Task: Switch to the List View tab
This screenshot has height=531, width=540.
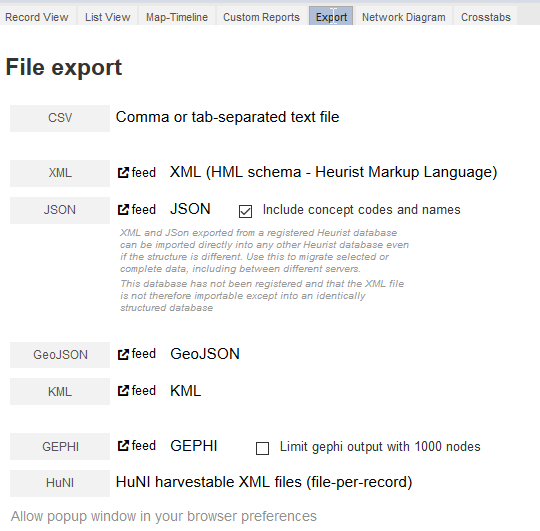Action: click(108, 17)
